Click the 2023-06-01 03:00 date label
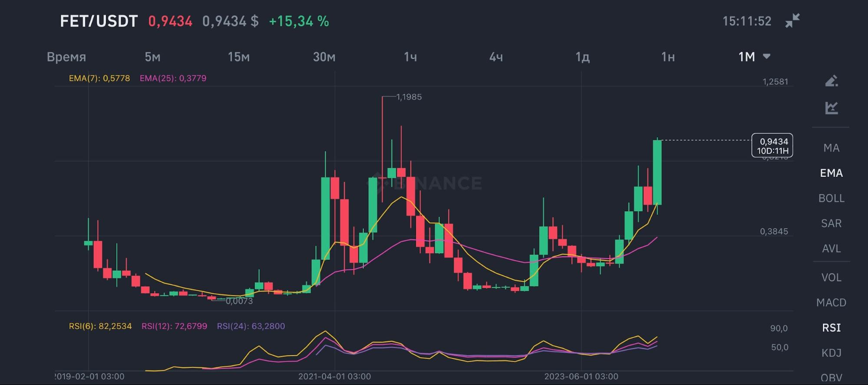Screen dimensions: 868x385 point(581,376)
